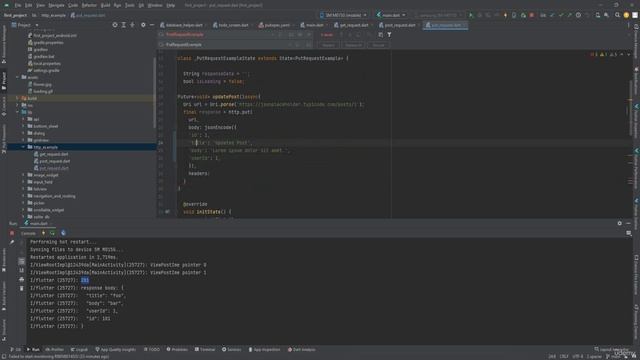Image resolution: width=640 pixels, height=360 pixels.
Task: Open Device Manager icon in top toolbar
Action: point(598,15)
